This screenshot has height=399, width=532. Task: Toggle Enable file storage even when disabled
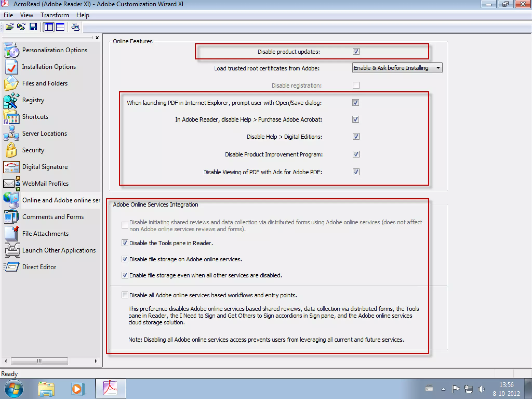[x=125, y=275]
